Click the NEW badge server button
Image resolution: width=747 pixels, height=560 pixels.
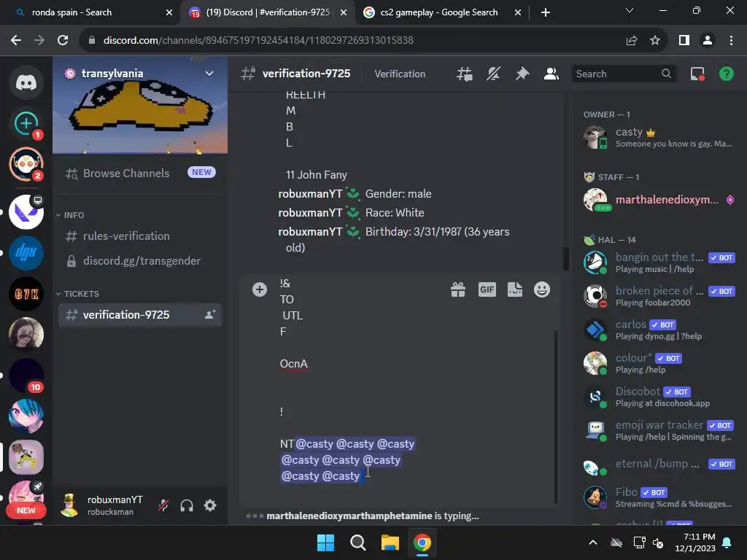[x=26, y=510]
